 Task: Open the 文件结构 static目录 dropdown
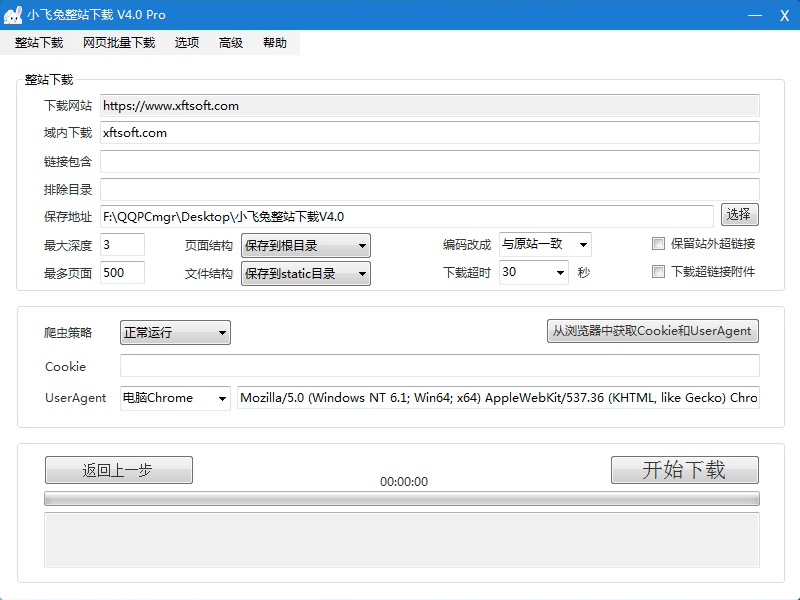click(305, 273)
